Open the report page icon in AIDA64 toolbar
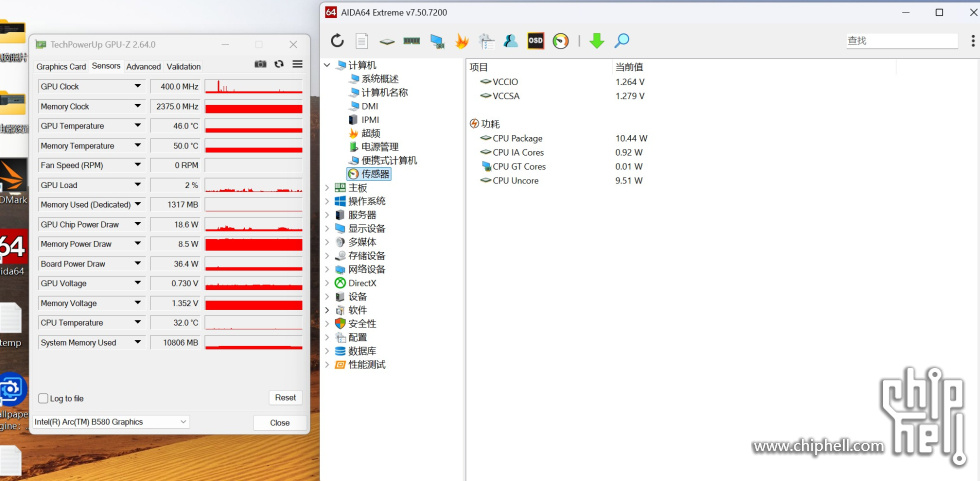The width and height of the screenshot is (980, 481). point(362,41)
